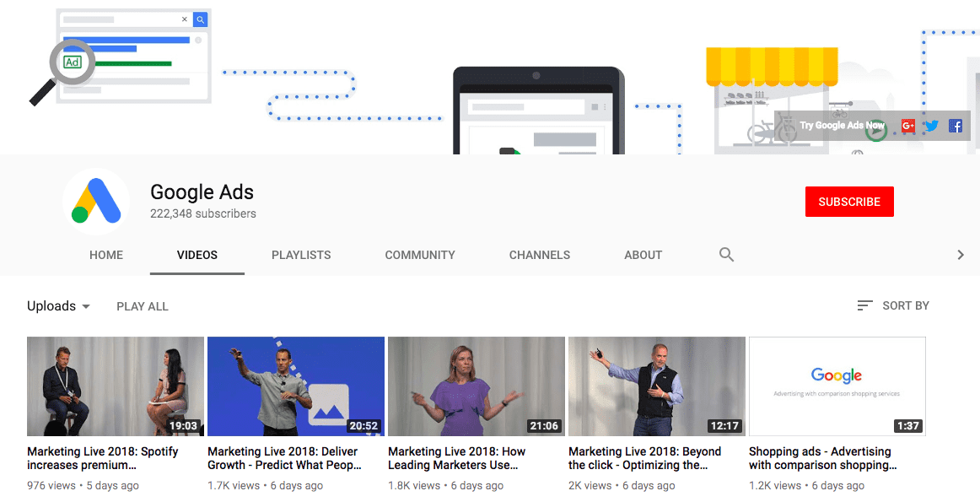Click Play All for uploads
980x502 pixels.
(x=143, y=306)
